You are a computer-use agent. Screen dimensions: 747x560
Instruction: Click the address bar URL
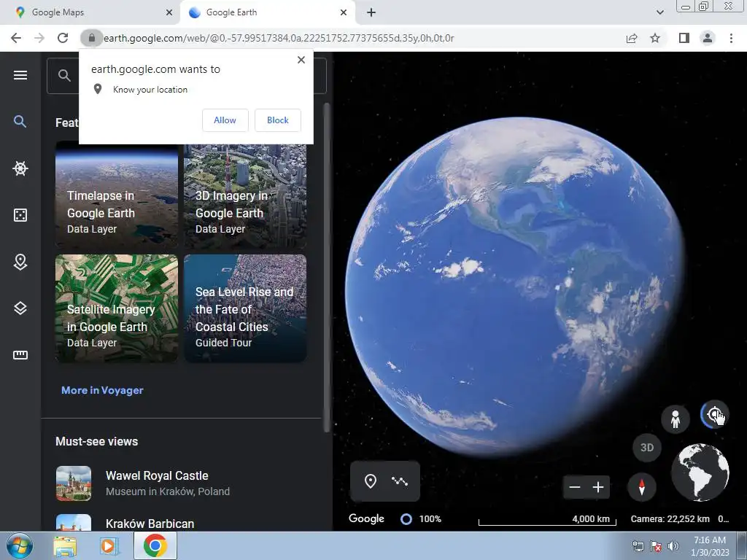279,38
